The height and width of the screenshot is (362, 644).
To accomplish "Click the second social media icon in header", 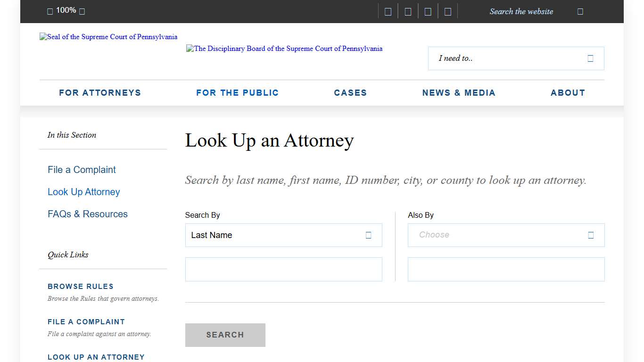I will coord(407,11).
